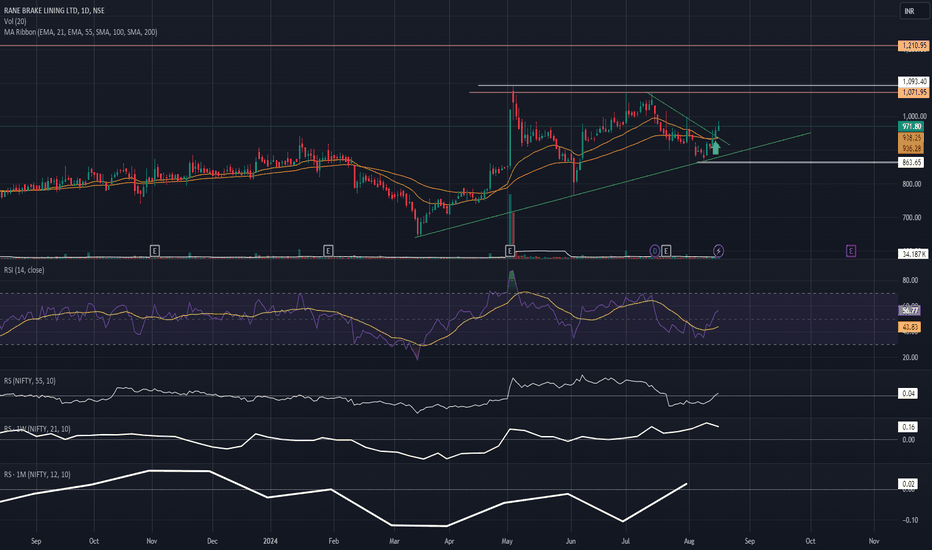Click the 0.02 monthly RS value label
Screen dimensions: 932x550
(x=908, y=484)
